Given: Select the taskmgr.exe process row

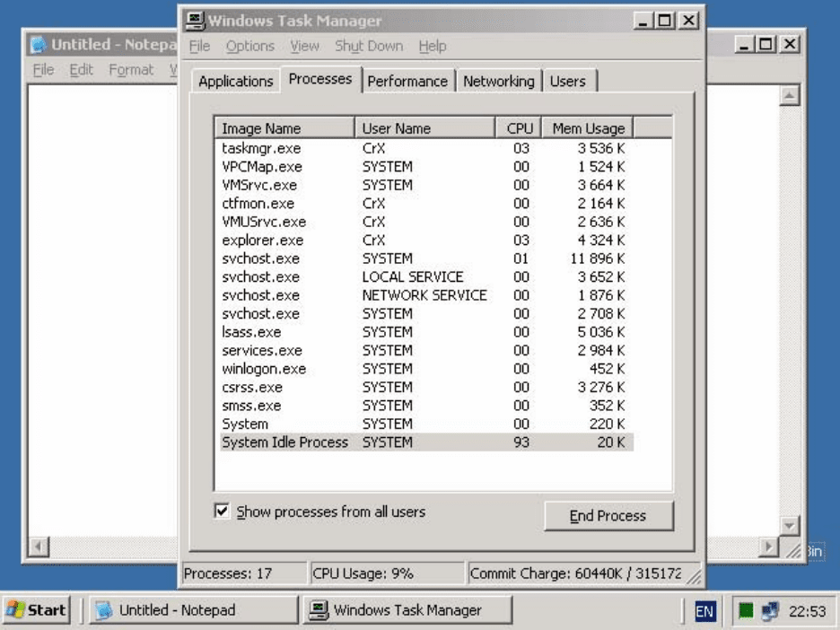Looking at the screenshot, I should (426, 148).
